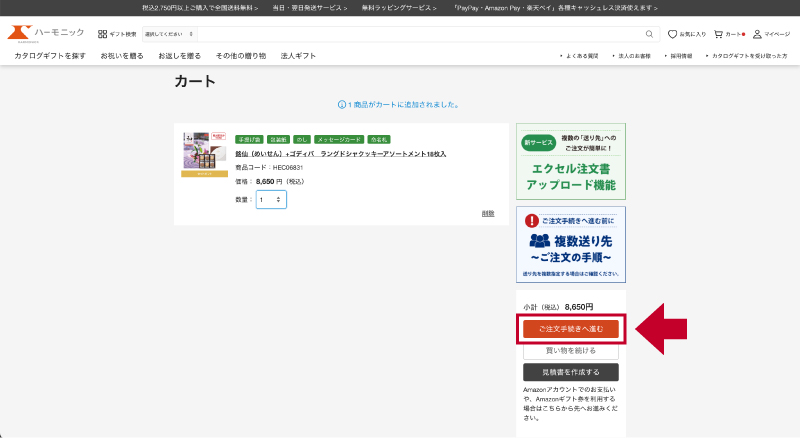Click the info icon in cart-added notice
The height and width of the screenshot is (438, 800).
342,104
